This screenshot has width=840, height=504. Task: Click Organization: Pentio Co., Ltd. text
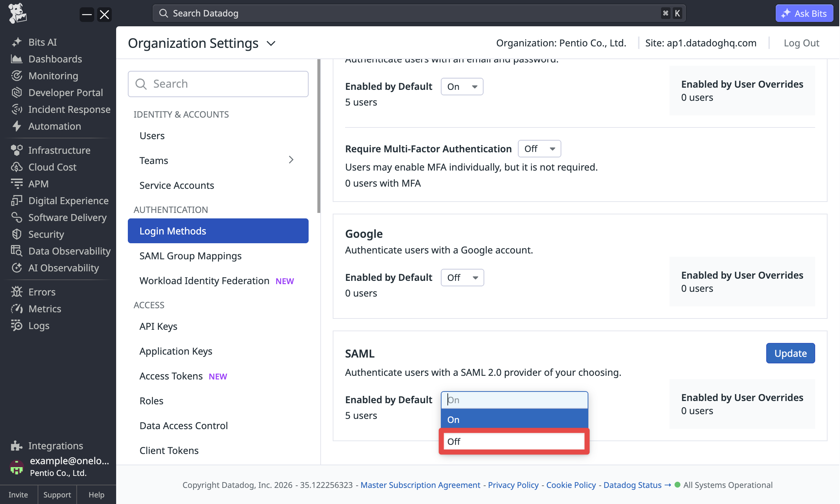tap(561, 43)
